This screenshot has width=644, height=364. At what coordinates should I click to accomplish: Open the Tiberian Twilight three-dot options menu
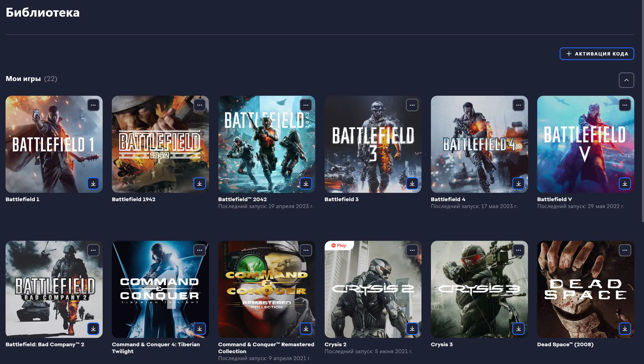coord(199,250)
